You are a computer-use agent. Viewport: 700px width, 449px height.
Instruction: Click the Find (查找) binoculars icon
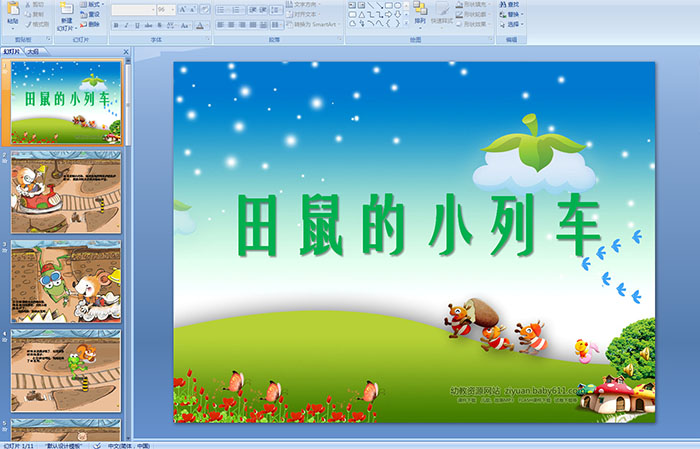[x=512, y=4]
